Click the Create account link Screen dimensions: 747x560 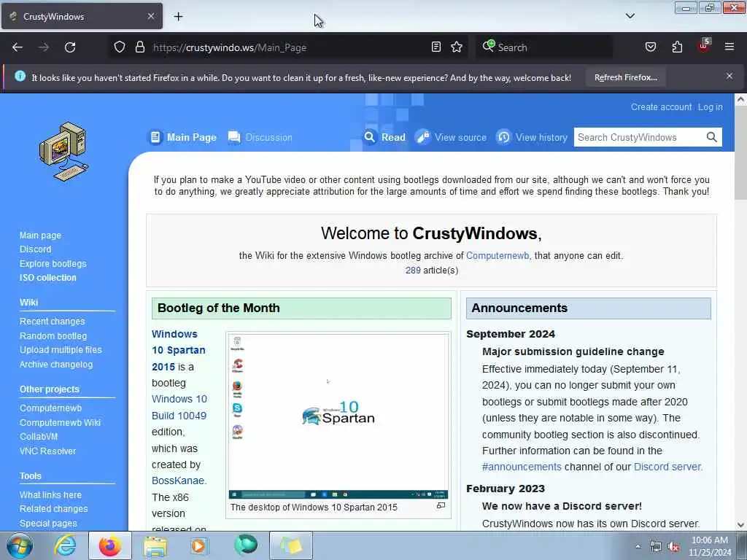tap(661, 107)
